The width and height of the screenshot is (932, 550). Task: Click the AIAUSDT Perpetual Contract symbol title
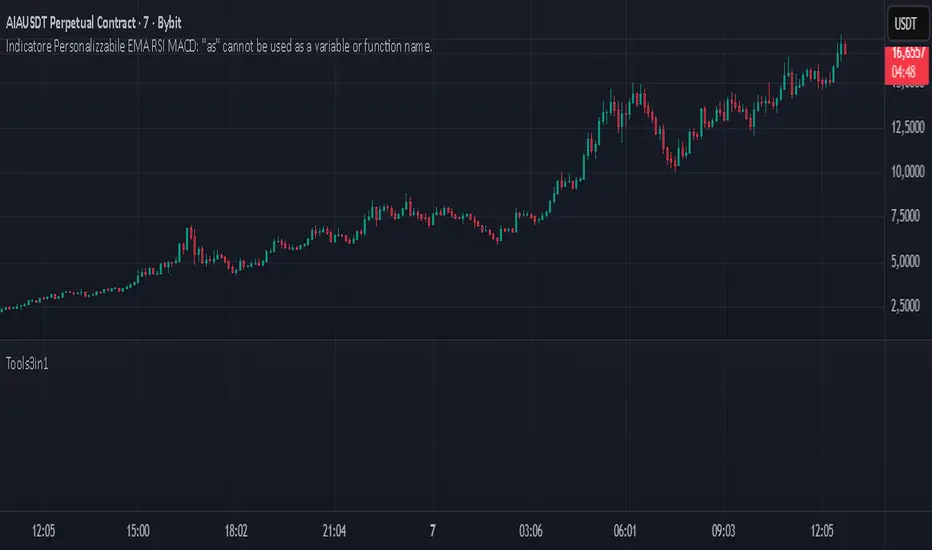click(108, 21)
